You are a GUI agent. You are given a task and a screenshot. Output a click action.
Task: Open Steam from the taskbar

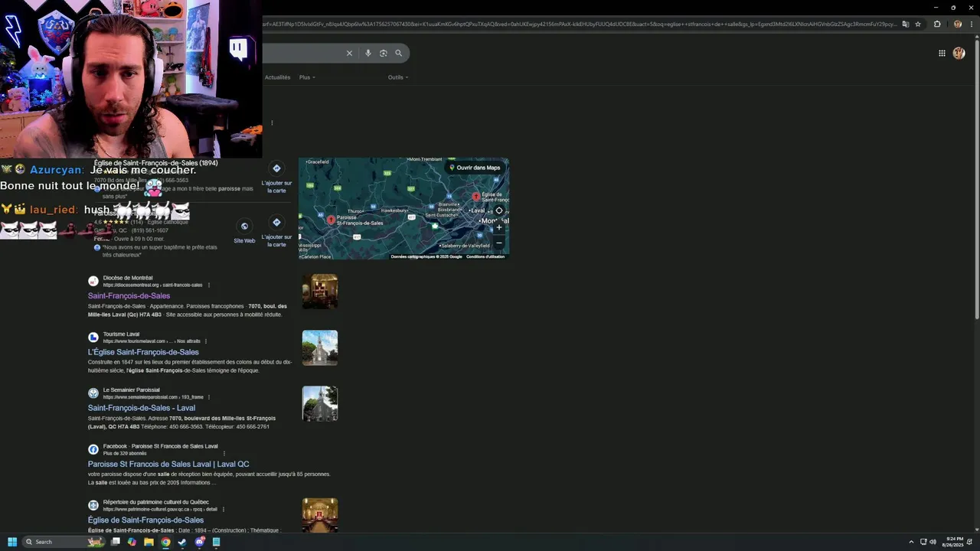pyautogui.click(x=182, y=542)
